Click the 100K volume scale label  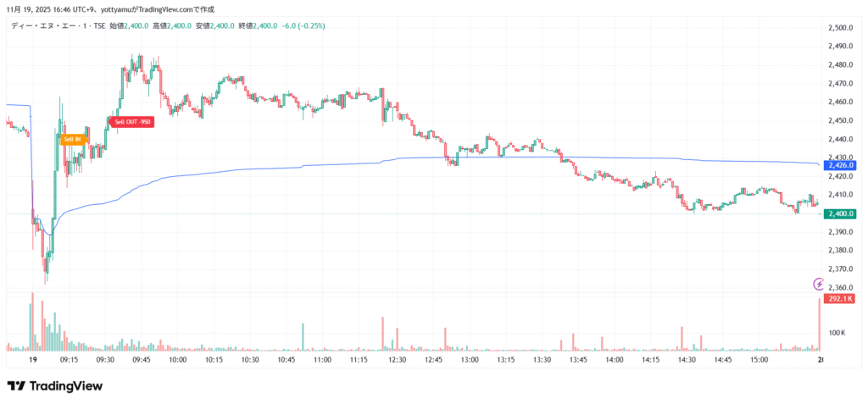click(836, 333)
